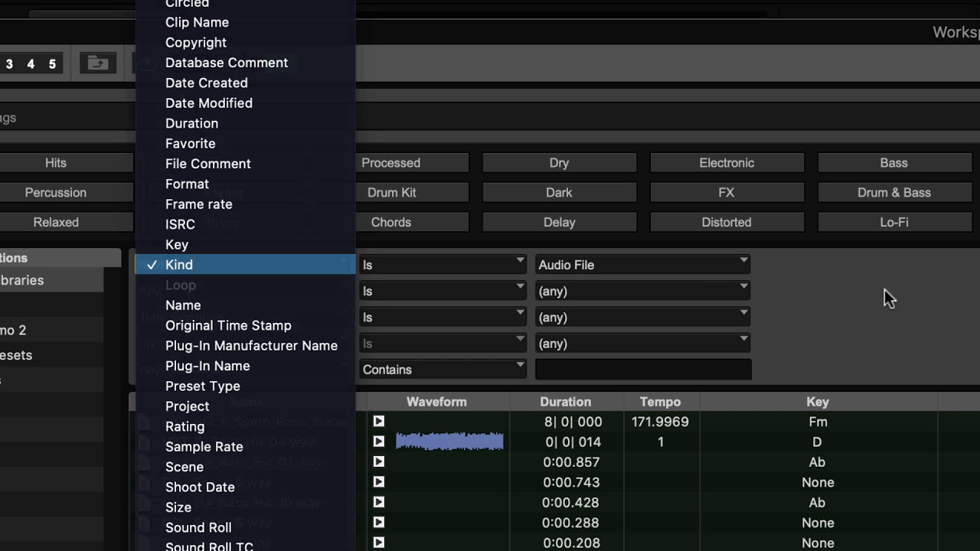Choose Clip Name from the menu

[245, 22]
